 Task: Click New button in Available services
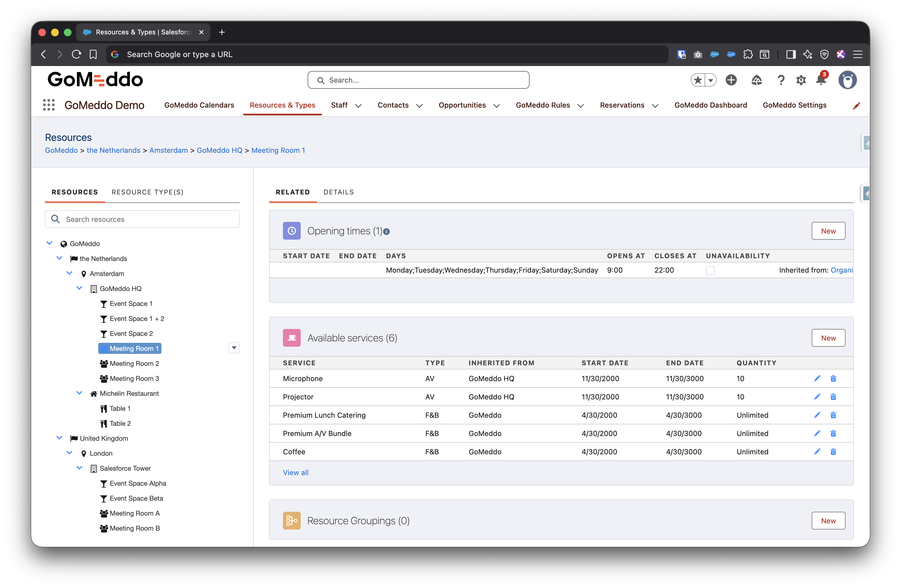click(x=828, y=338)
